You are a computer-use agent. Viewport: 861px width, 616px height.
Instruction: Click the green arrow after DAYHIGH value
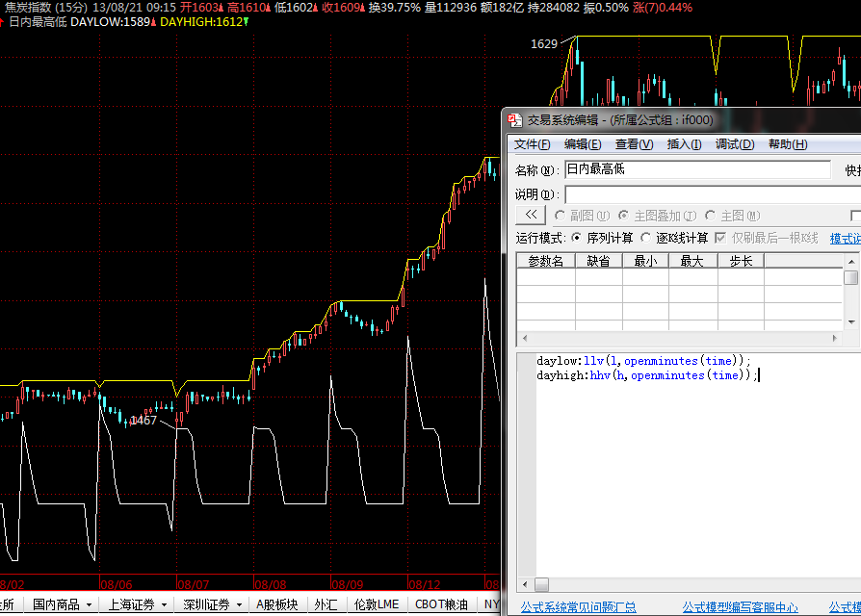(x=246, y=21)
